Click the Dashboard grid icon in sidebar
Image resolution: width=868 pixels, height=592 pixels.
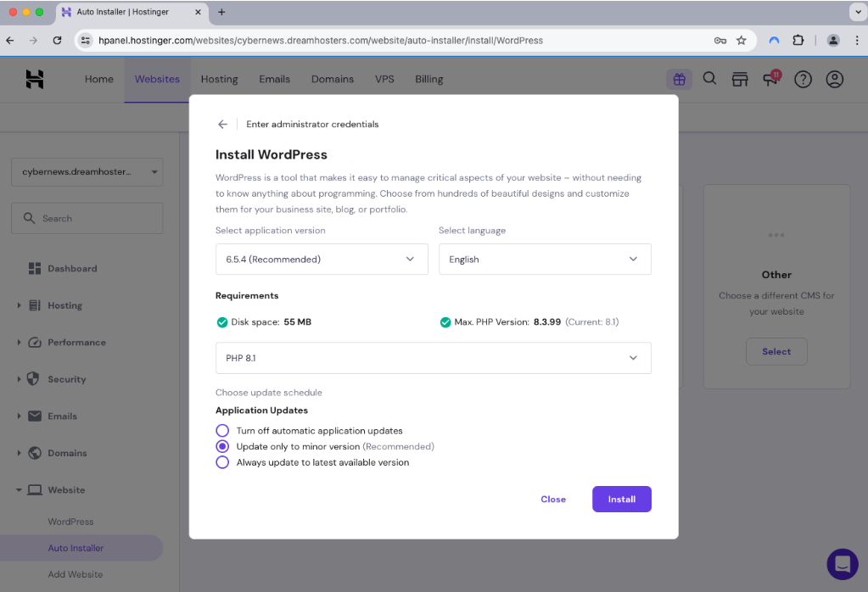point(34,268)
